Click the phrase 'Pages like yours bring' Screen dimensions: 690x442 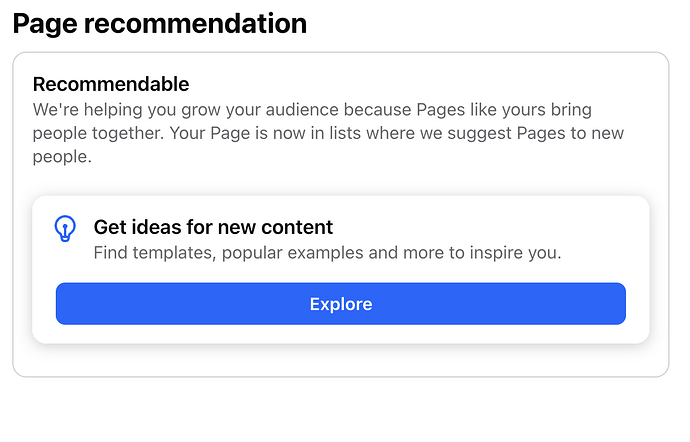(x=504, y=110)
